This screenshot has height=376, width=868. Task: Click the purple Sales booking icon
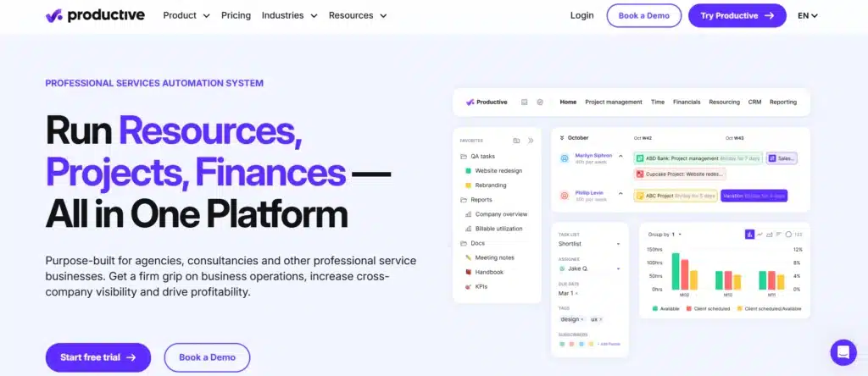[772, 158]
